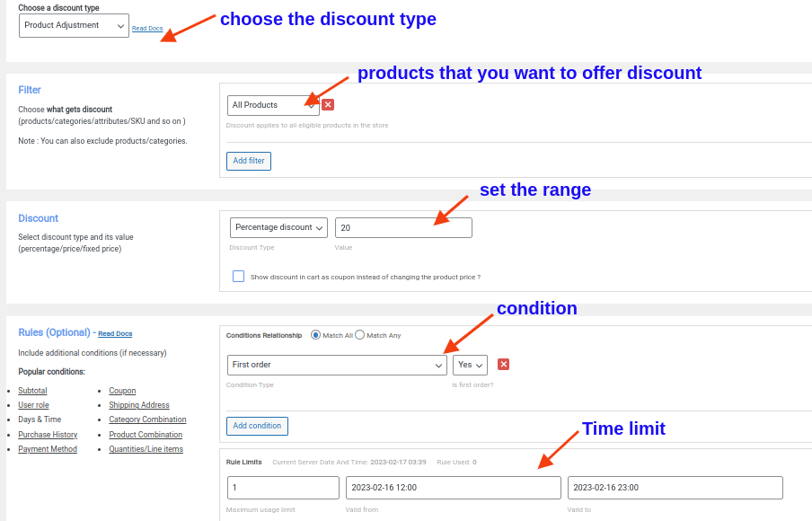
Task: Click the discount value field showing 20
Action: (x=403, y=227)
